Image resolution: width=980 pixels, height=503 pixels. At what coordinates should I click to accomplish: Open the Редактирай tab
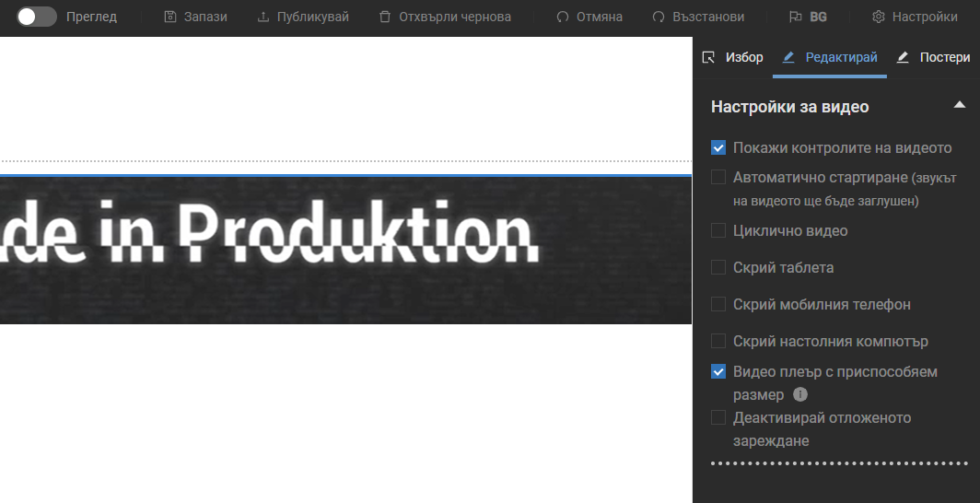click(829, 57)
